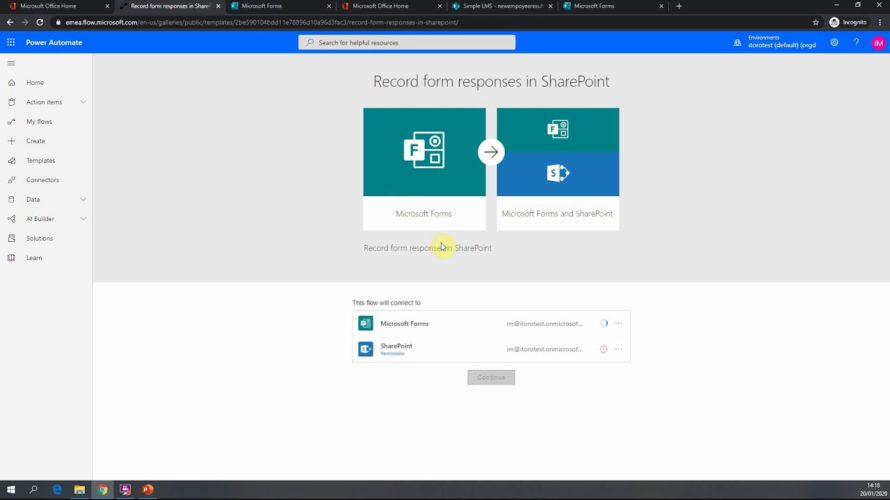Reload the page

tap(39, 22)
